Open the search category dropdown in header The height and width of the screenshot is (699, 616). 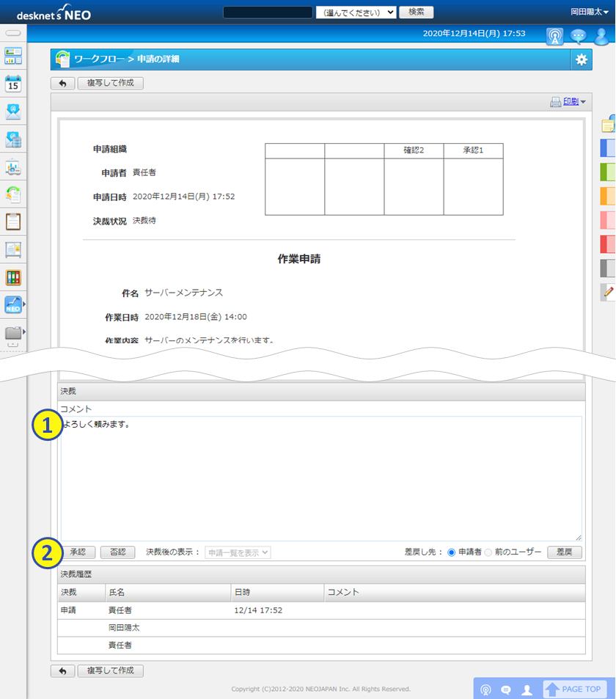(x=356, y=12)
